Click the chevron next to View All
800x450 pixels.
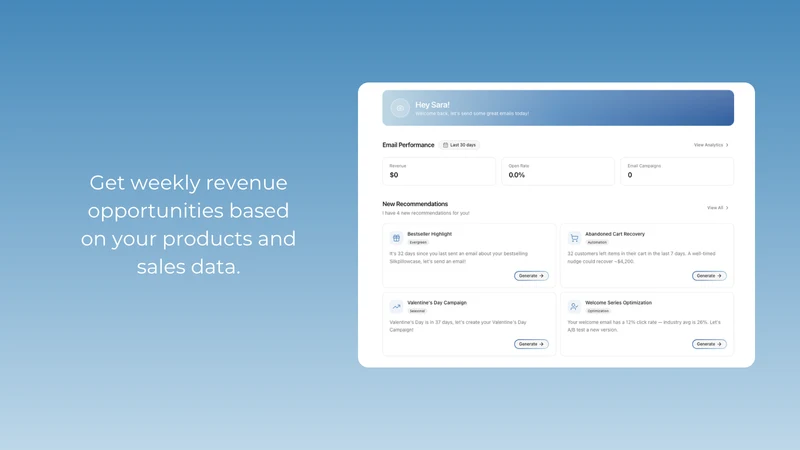coord(727,208)
